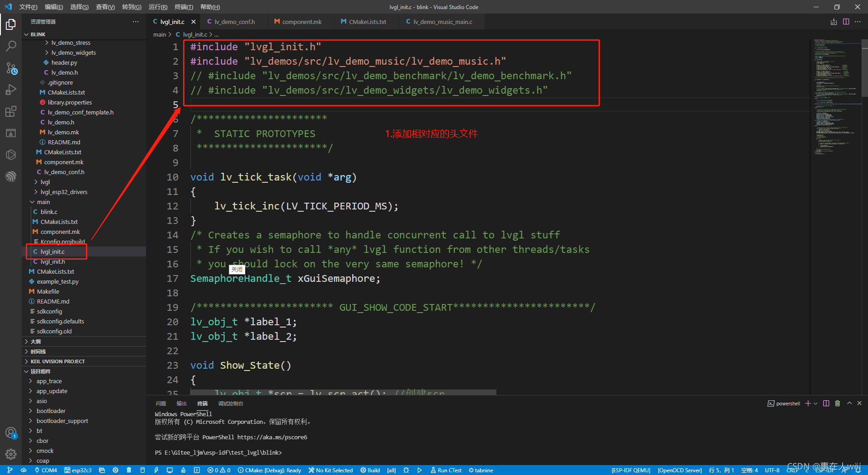
Task: Run CTest from the status bar
Action: (446, 470)
